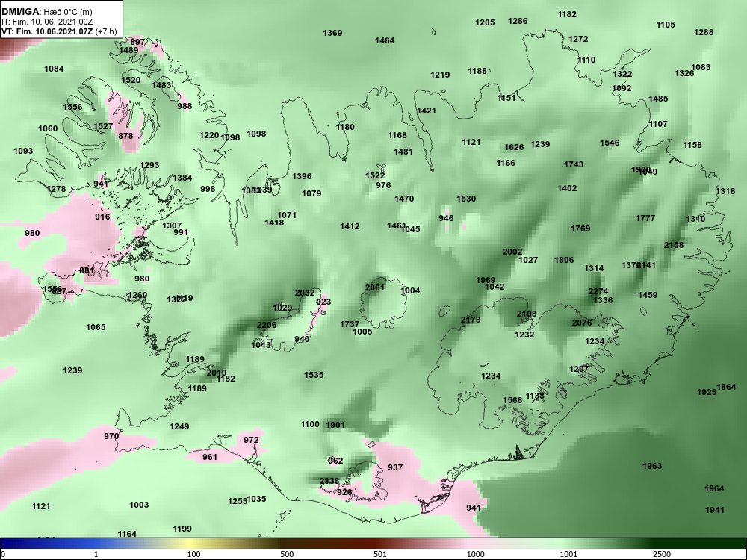Screen dimensions: 747x560
Task: Select the map value 1105
Action: 666,25
